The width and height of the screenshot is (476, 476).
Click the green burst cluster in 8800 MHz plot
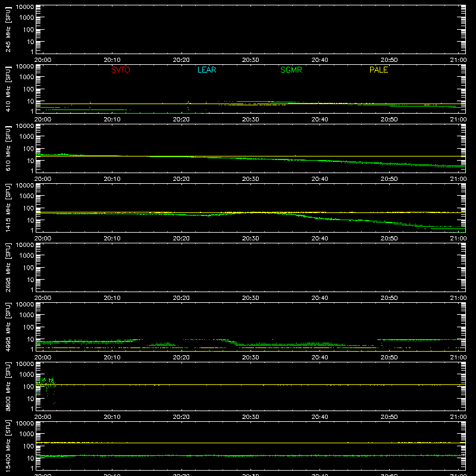46,384
